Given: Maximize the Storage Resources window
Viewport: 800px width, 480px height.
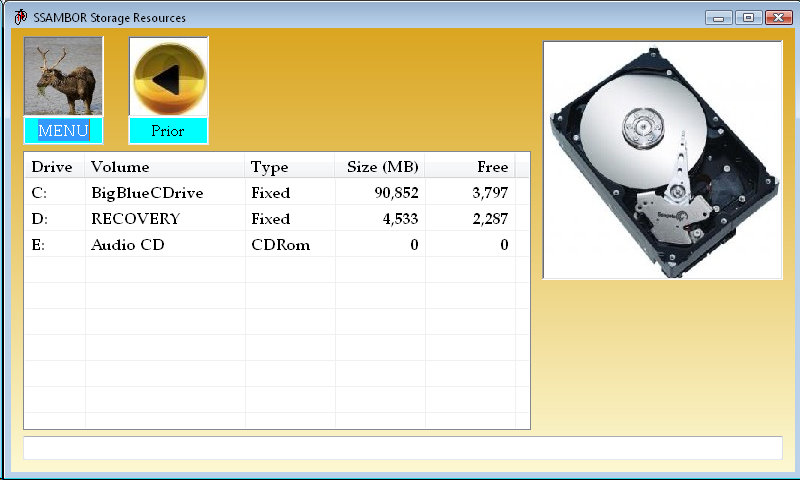Looking at the screenshot, I should coord(747,18).
